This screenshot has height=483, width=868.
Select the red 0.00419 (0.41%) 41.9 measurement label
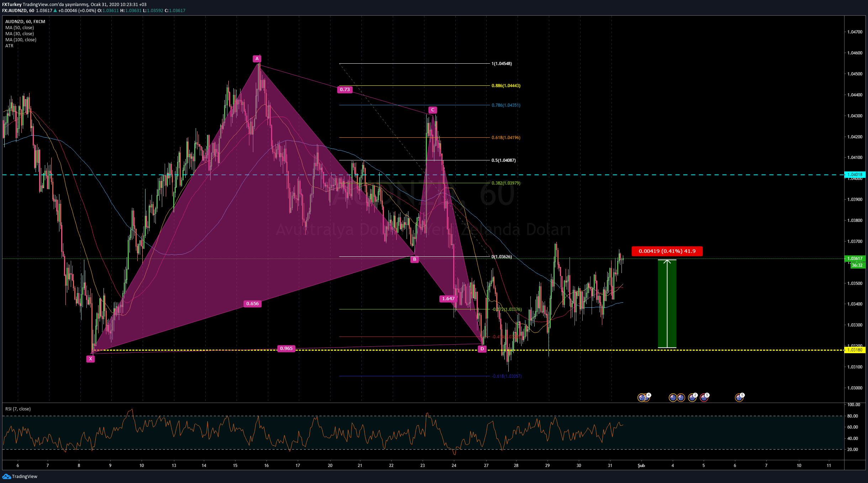tap(667, 251)
